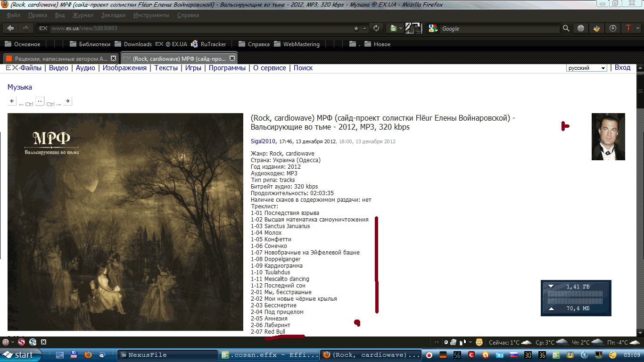Click the user avatar photo

608,137
